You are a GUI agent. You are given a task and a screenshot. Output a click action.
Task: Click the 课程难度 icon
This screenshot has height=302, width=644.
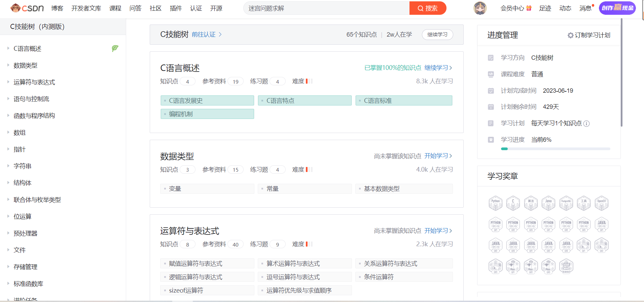491,74
